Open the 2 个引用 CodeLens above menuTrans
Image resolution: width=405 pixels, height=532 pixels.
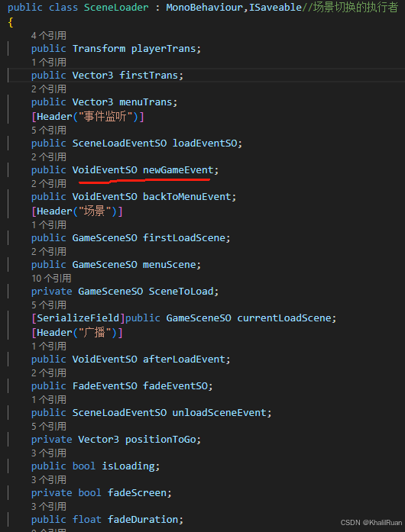click(49, 89)
